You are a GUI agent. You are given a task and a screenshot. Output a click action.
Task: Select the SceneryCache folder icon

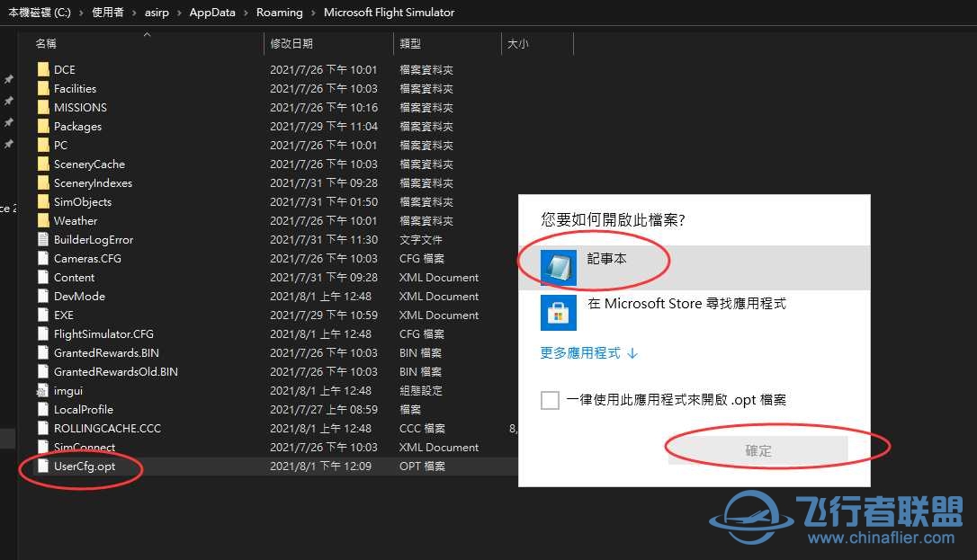(x=43, y=164)
